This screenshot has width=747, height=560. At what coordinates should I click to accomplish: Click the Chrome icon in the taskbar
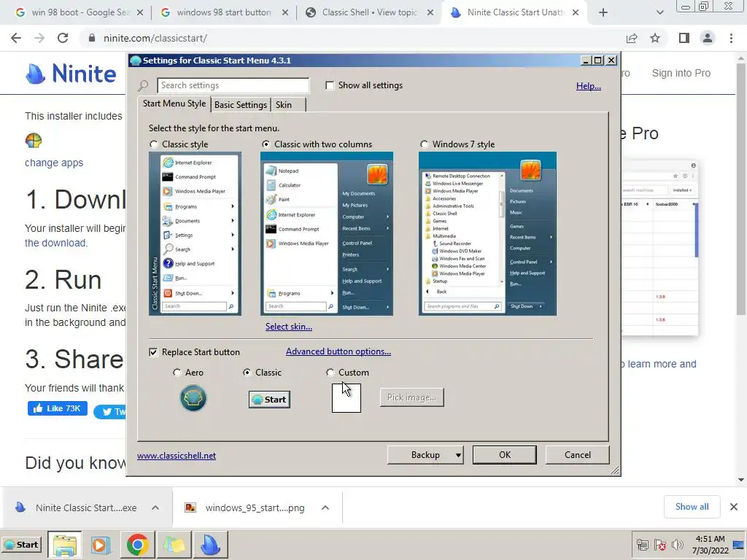click(137, 545)
